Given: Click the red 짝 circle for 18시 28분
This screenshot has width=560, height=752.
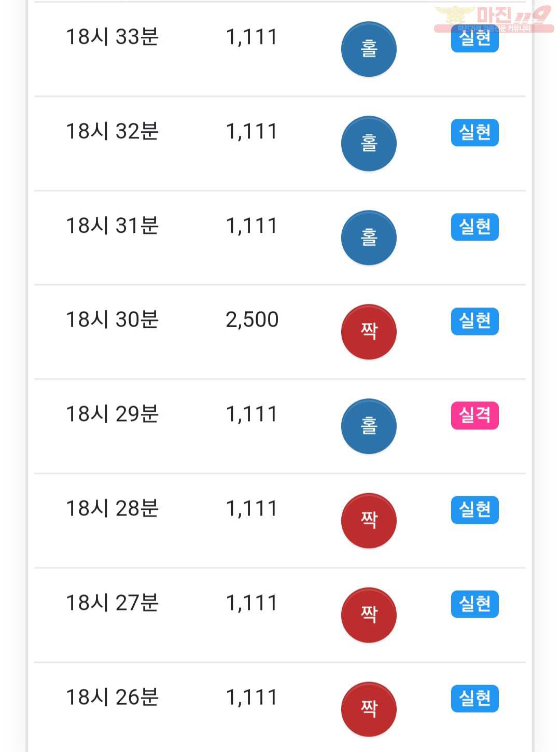Looking at the screenshot, I should tap(369, 521).
